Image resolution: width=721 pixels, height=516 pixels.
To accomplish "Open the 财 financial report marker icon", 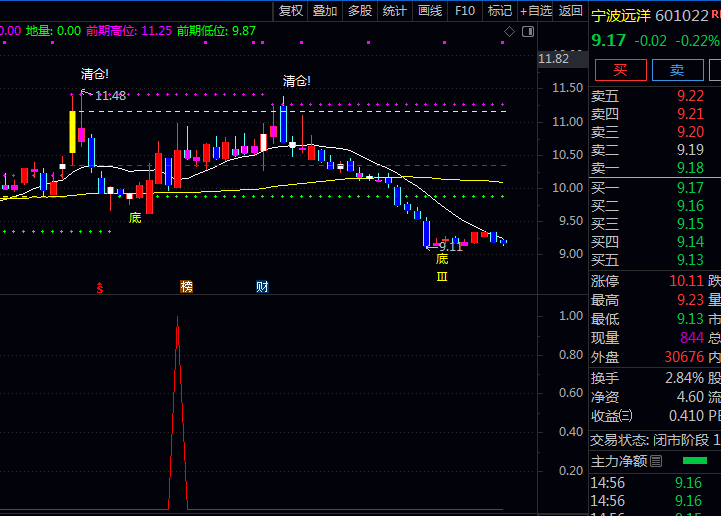I will (x=262, y=287).
